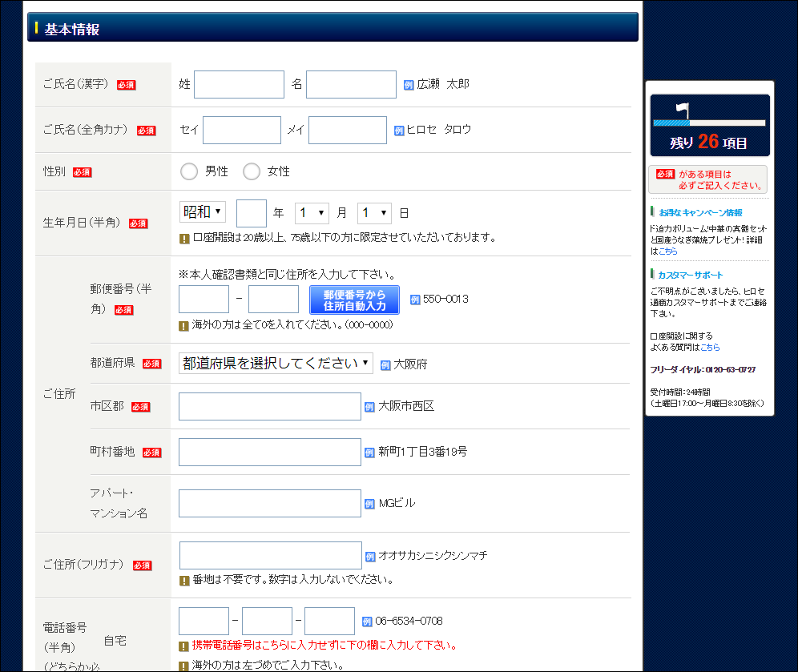The height and width of the screenshot is (672, 798).
Task: Click the first postal code field
Action: [204, 299]
